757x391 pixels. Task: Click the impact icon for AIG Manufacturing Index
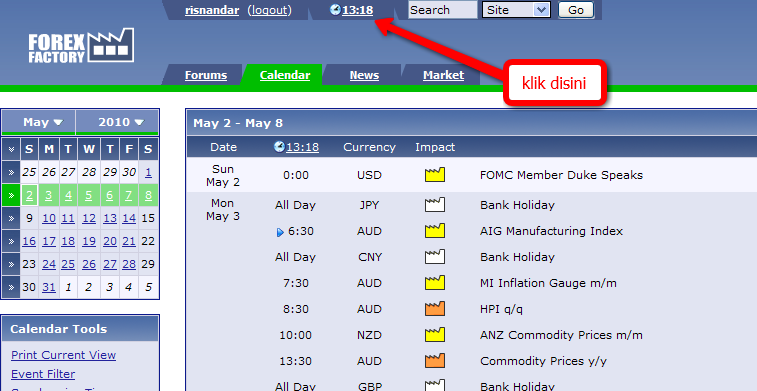point(435,231)
